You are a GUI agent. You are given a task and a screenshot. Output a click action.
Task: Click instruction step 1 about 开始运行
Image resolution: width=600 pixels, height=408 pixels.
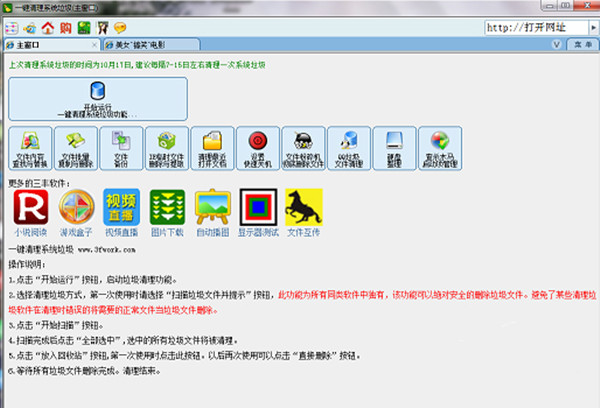click(x=93, y=280)
